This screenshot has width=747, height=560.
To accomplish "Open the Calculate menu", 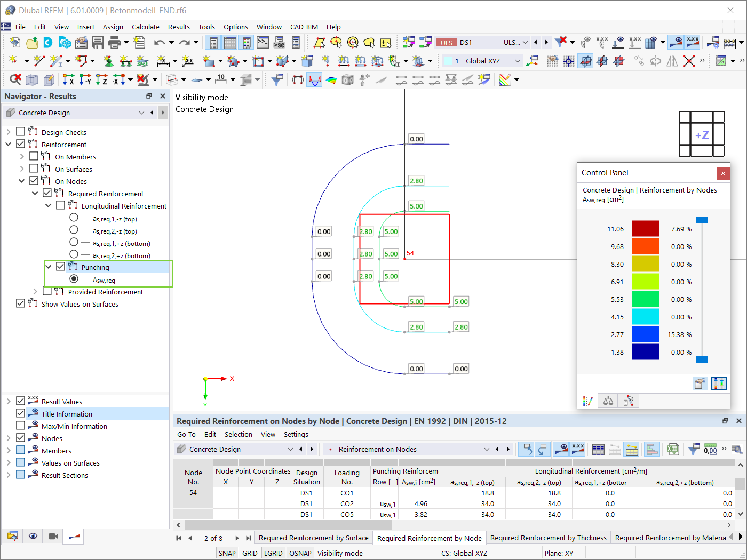I will pyautogui.click(x=146, y=27).
